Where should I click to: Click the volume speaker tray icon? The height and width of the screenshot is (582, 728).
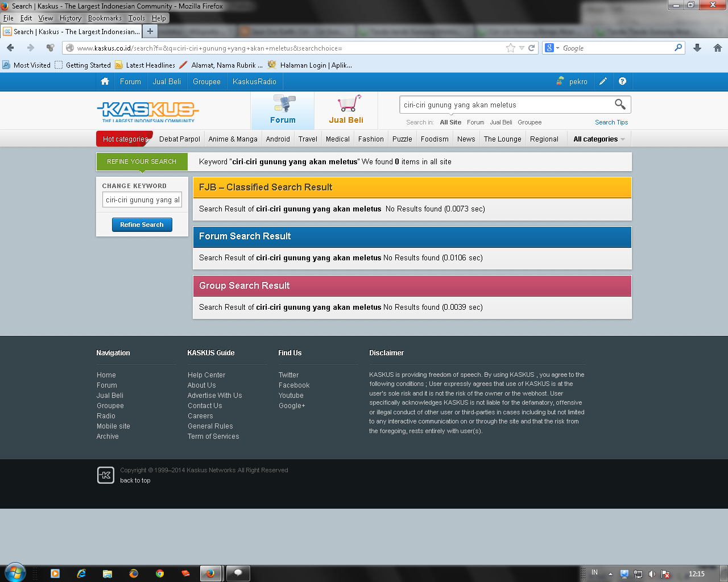(x=652, y=574)
